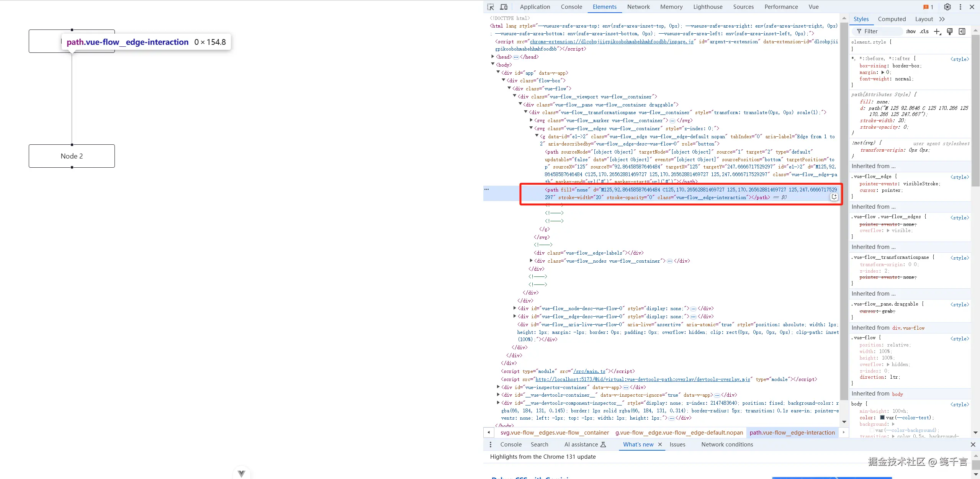This screenshot has width=980, height=479.
Task: Click the inpage.js chrome-extension link
Action: (x=612, y=41)
